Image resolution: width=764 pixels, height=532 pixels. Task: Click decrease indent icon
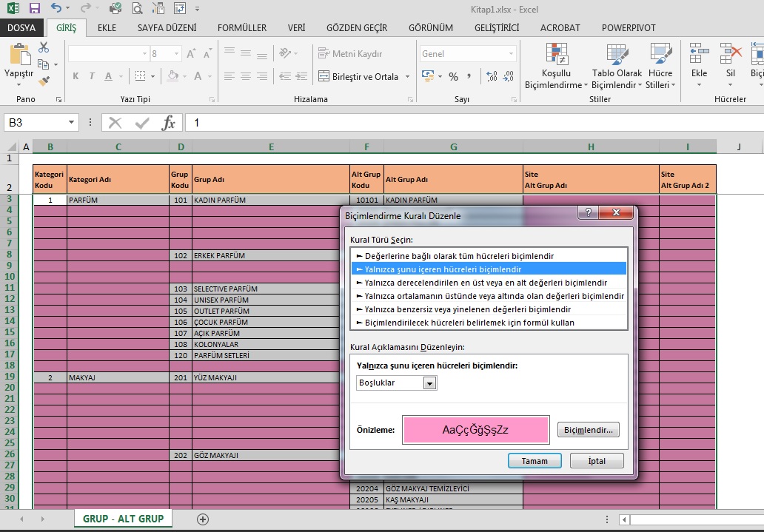pos(285,76)
